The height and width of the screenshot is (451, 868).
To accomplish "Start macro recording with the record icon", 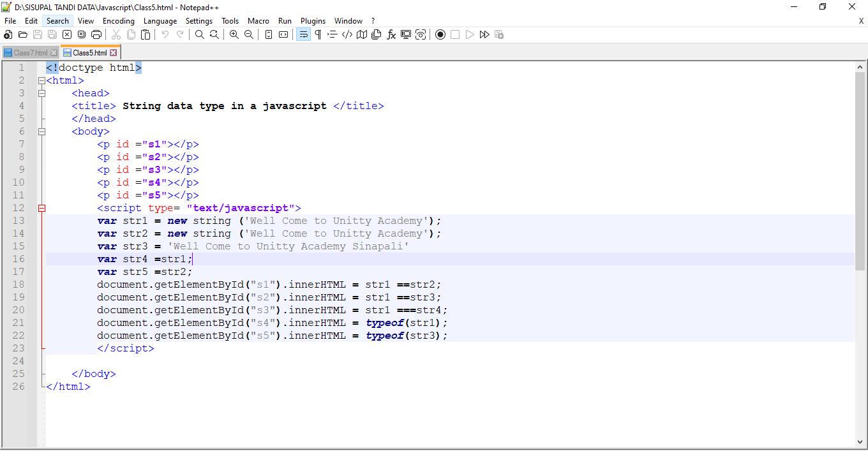I will click(x=440, y=34).
